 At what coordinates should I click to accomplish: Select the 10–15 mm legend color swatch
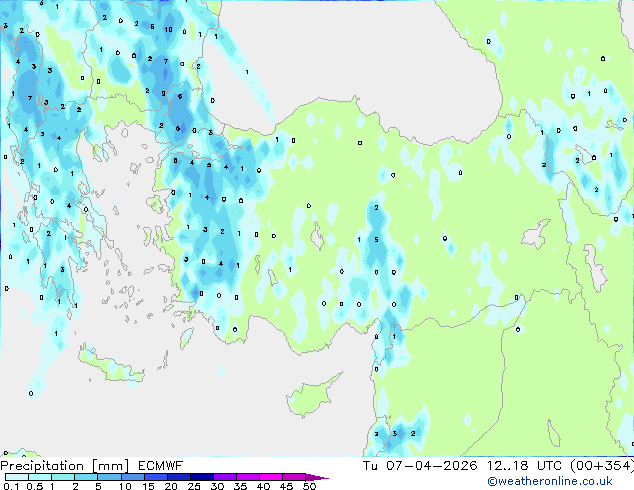pyautogui.click(x=132, y=477)
